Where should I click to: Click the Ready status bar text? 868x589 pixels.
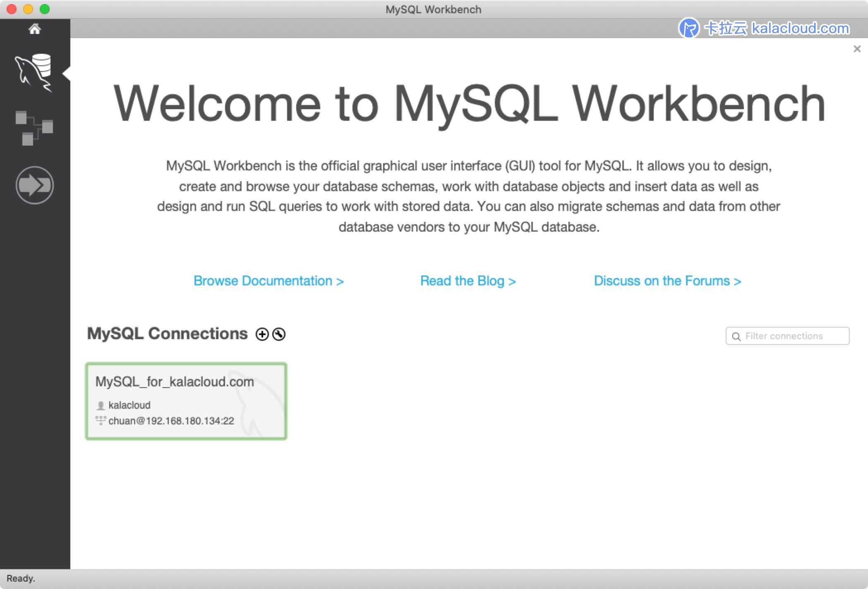coord(21,578)
